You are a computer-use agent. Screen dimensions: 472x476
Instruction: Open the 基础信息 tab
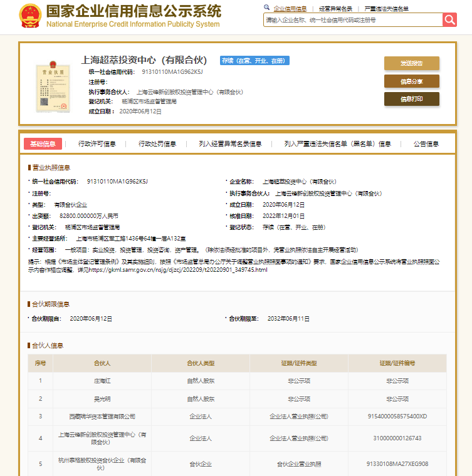click(43, 144)
